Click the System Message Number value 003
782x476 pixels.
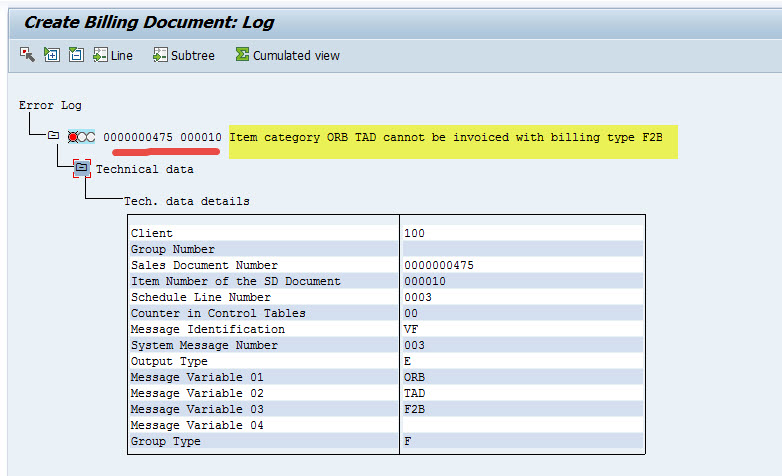coord(414,345)
